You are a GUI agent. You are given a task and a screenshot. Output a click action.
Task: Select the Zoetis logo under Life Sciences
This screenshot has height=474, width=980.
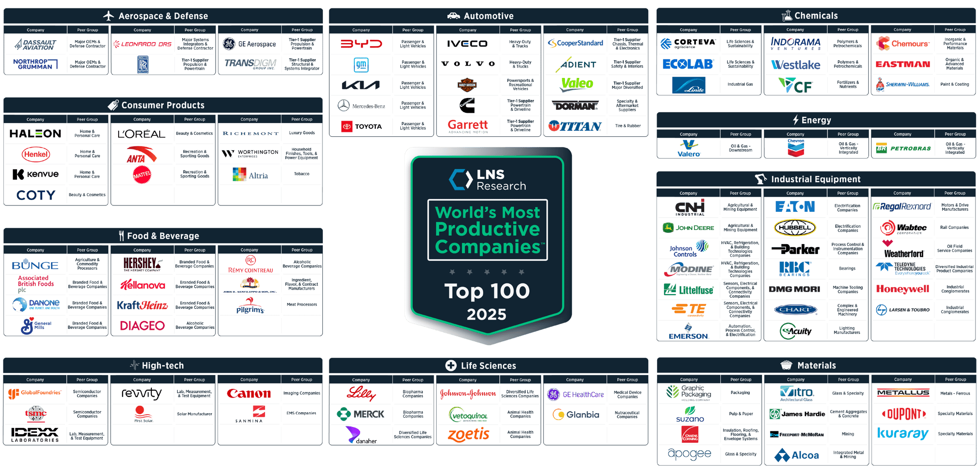pyautogui.click(x=468, y=434)
